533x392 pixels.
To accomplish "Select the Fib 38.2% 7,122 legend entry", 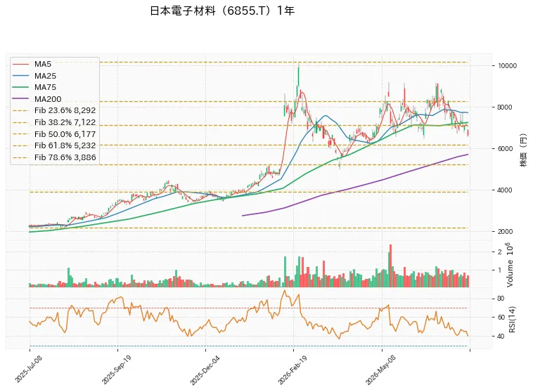I will (54, 122).
